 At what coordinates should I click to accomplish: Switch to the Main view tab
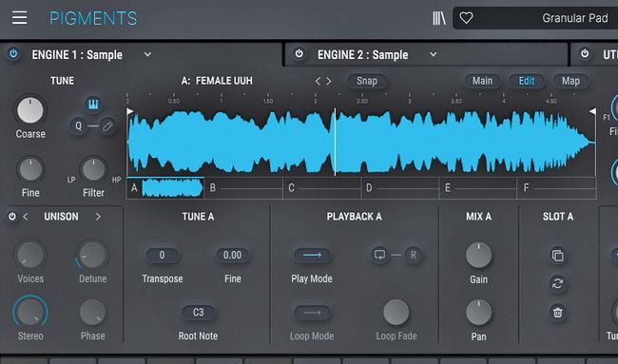pos(482,81)
